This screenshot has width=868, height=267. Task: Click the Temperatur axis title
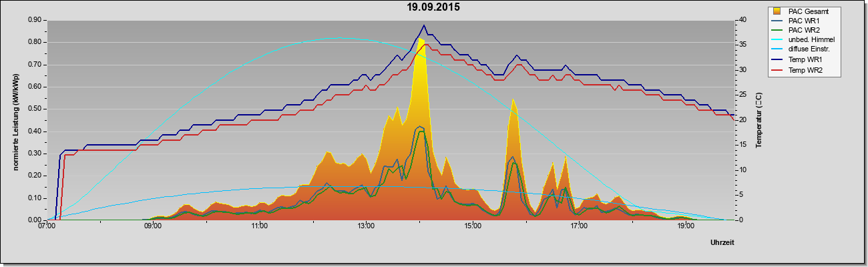758,120
